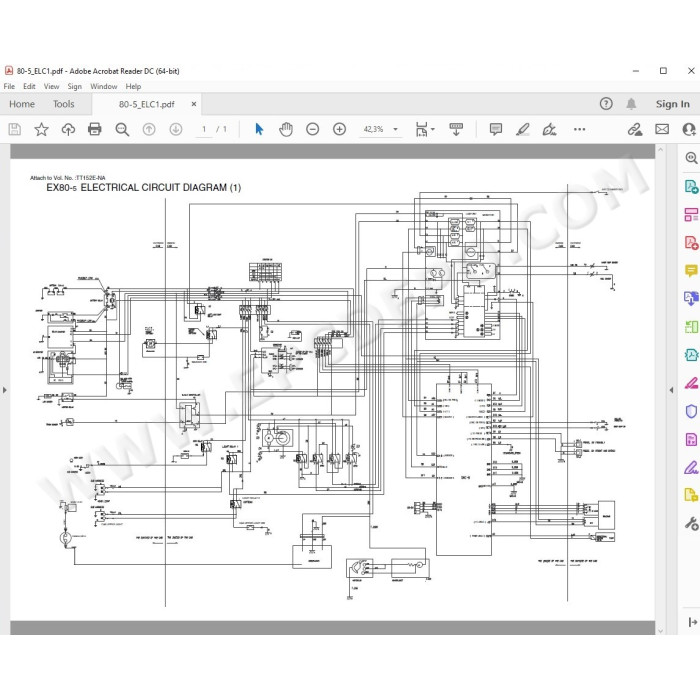The height and width of the screenshot is (700, 700).
Task: Click the Print file icon
Action: pyautogui.click(x=95, y=129)
